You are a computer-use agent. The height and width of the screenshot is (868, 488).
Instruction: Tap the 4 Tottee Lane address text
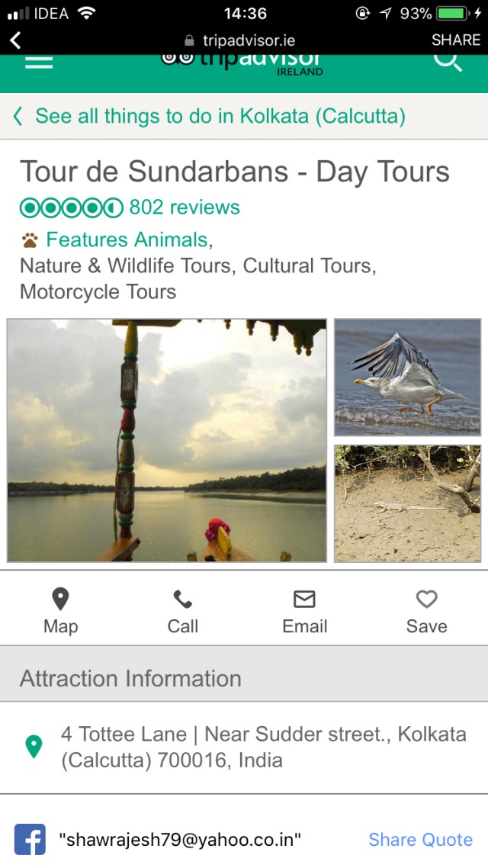(x=263, y=747)
